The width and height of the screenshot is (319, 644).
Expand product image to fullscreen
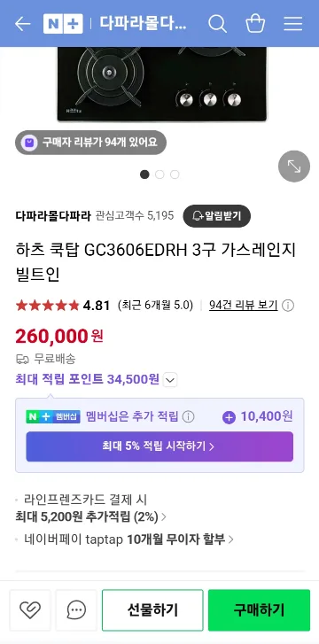pos(294,166)
